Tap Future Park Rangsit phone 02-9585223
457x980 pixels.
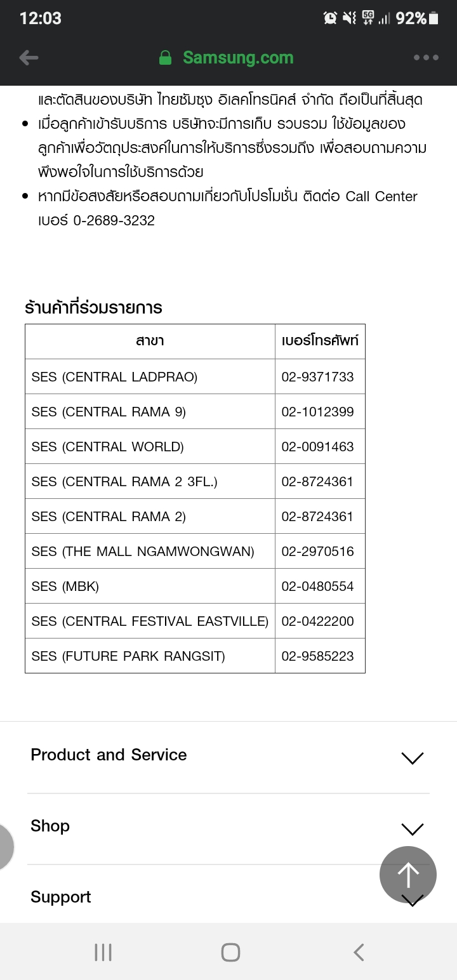coord(317,656)
